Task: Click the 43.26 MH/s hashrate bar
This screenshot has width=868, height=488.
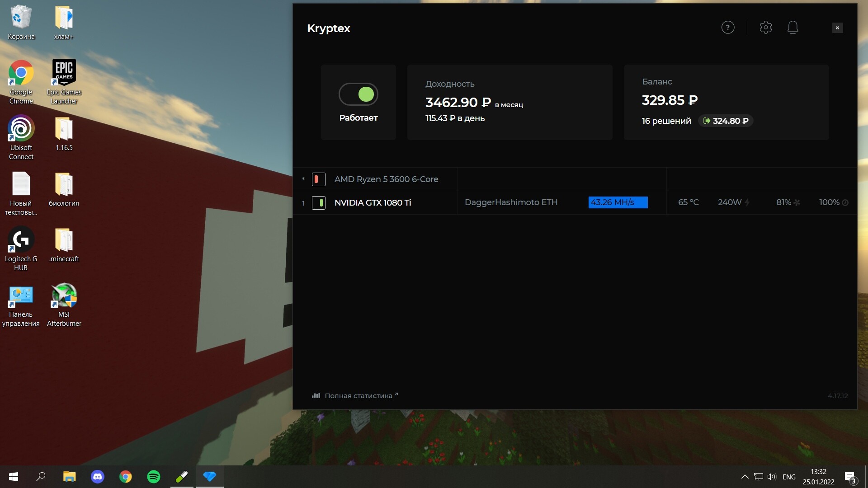Action: tap(618, 202)
